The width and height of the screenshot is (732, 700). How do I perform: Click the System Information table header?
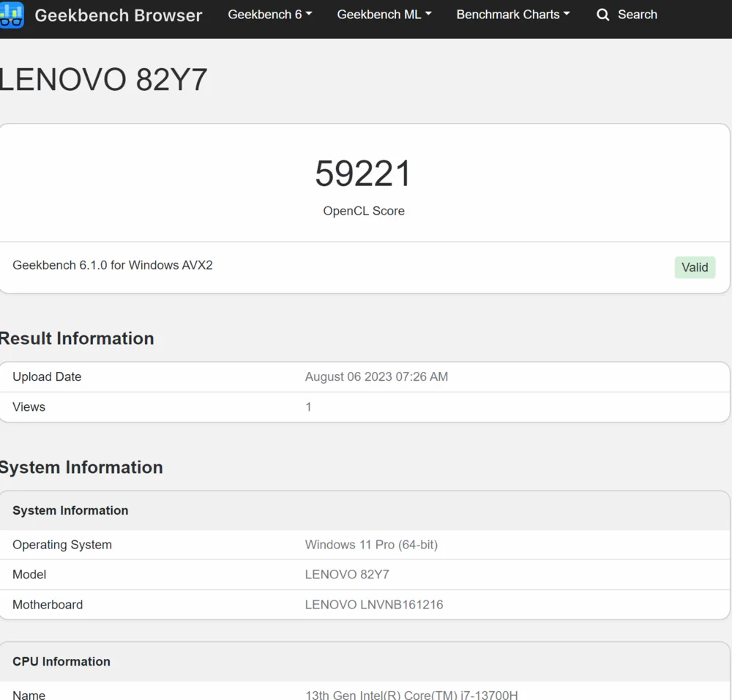pyautogui.click(x=70, y=510)
